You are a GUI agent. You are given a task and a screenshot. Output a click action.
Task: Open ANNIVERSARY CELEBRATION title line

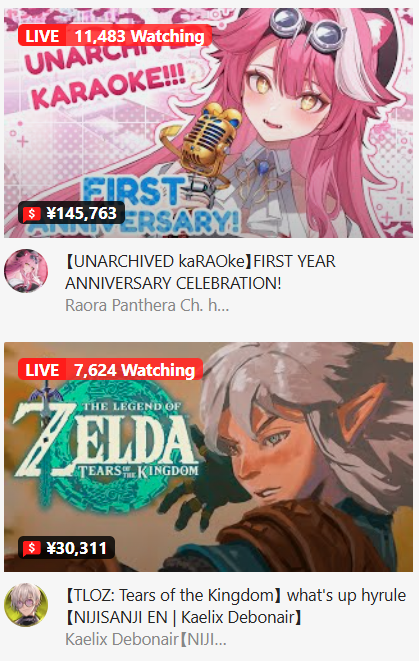coord(173,283)
